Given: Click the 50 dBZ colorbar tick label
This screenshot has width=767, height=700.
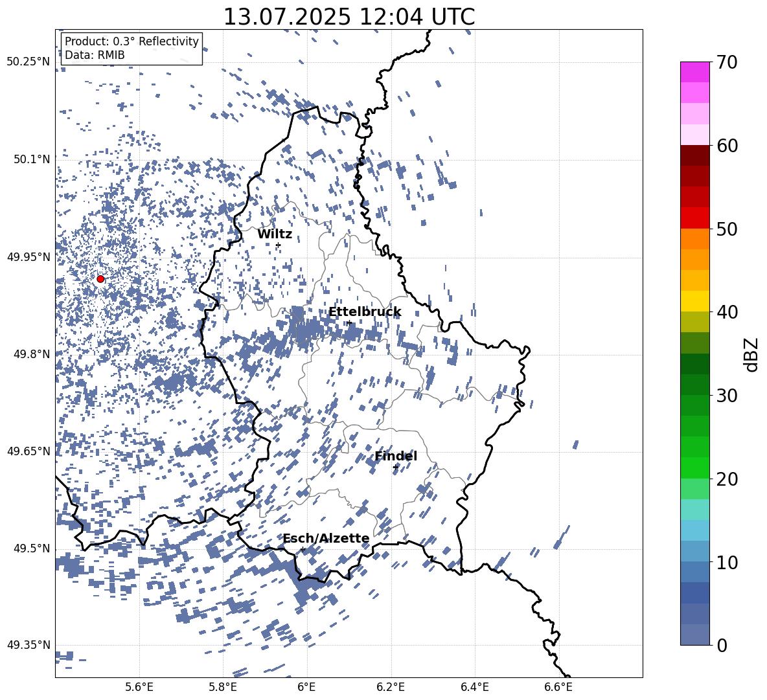Looking at the screenshot, I should (727, 229).
